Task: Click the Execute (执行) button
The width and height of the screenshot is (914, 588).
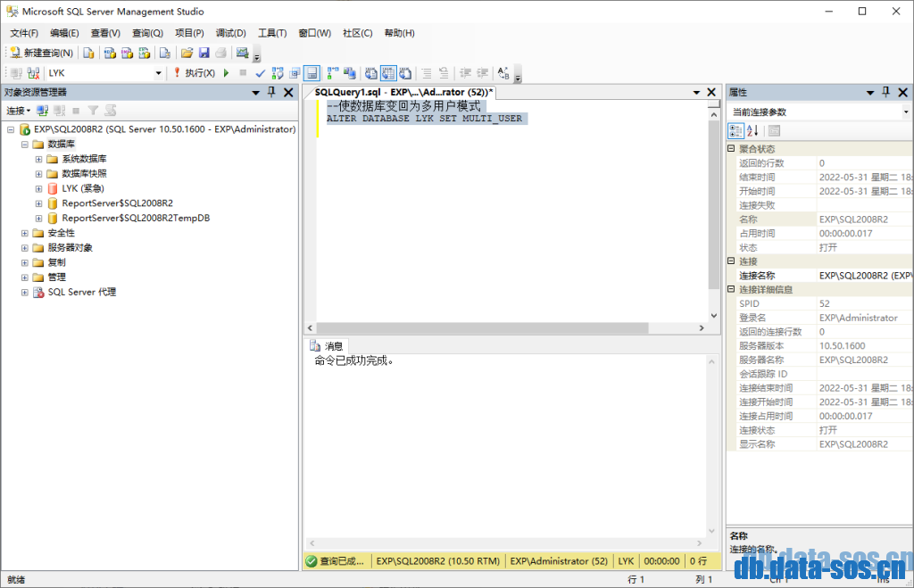Action: (x=194, y=73)
